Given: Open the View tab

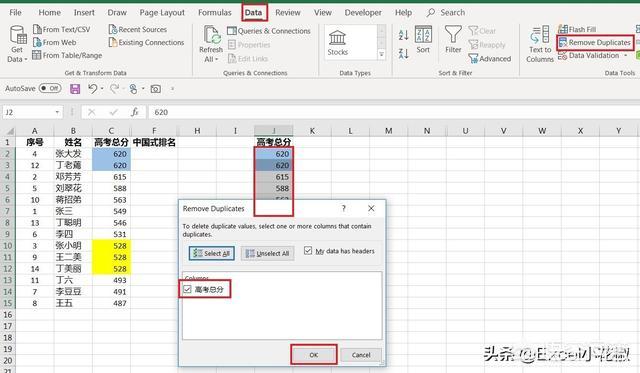Looking at the screenshot, I should tap(322, 13).
